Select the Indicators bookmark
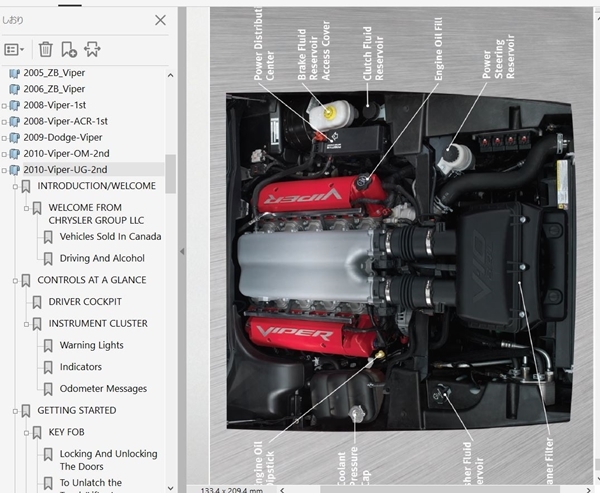Screen dimensions: 600x493 point(80,367)
